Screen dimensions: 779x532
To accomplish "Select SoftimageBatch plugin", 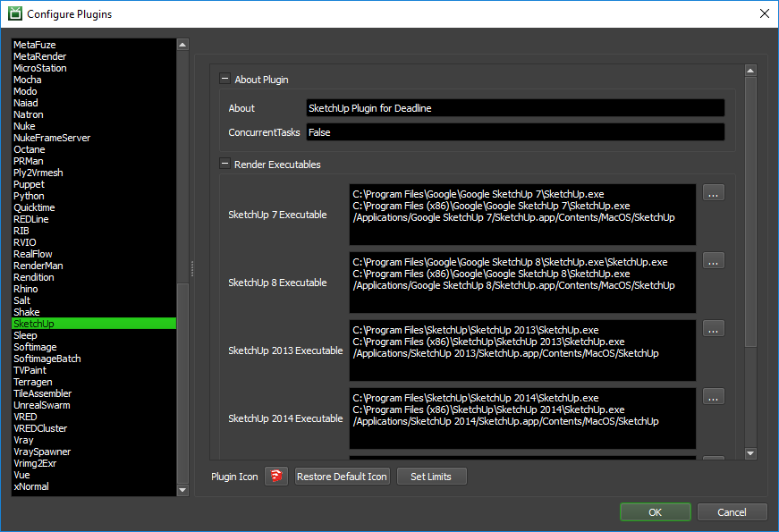I will [94, 359].
